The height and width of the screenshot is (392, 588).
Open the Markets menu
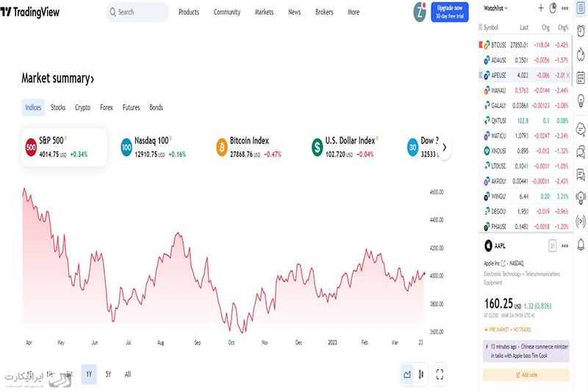[x=264, y=12]
